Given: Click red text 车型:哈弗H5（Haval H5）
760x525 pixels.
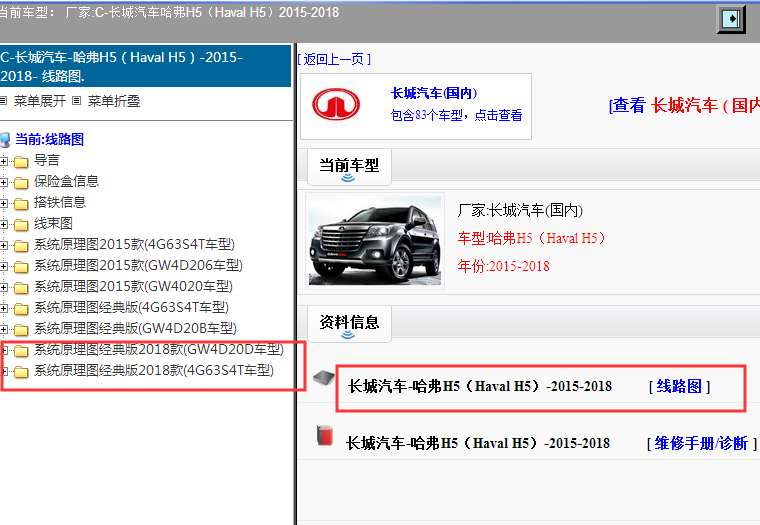Looking at the screenshot, I should (x=531, y=238).
